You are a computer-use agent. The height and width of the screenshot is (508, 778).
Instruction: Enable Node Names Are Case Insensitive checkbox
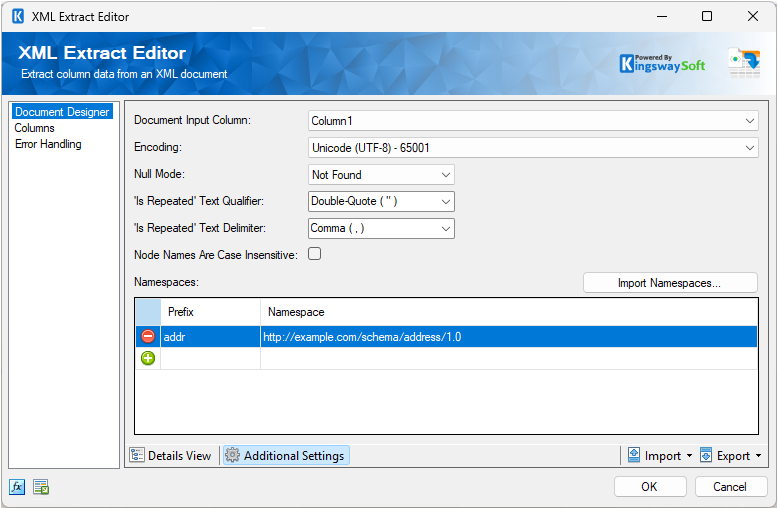[315, 254]
